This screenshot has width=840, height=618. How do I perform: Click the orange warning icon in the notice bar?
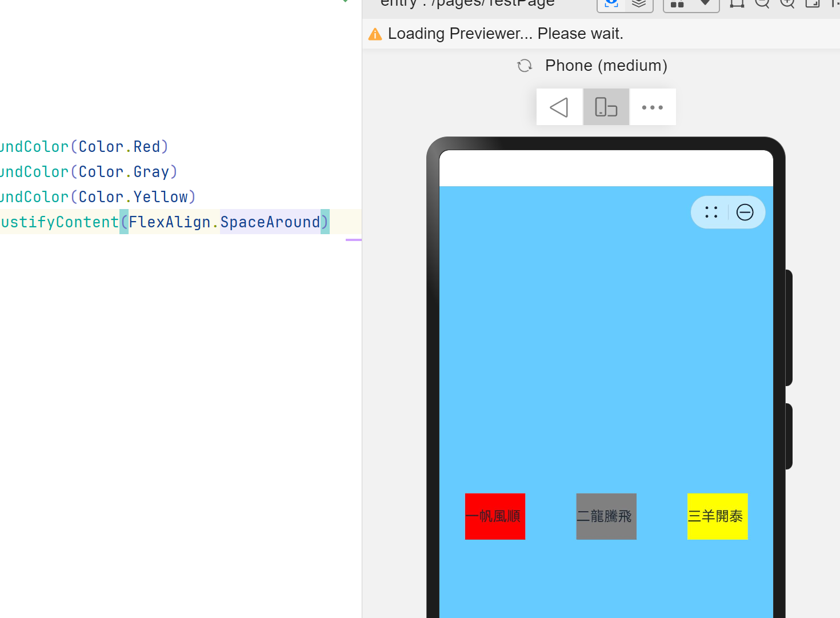click(x=375, y=34)
